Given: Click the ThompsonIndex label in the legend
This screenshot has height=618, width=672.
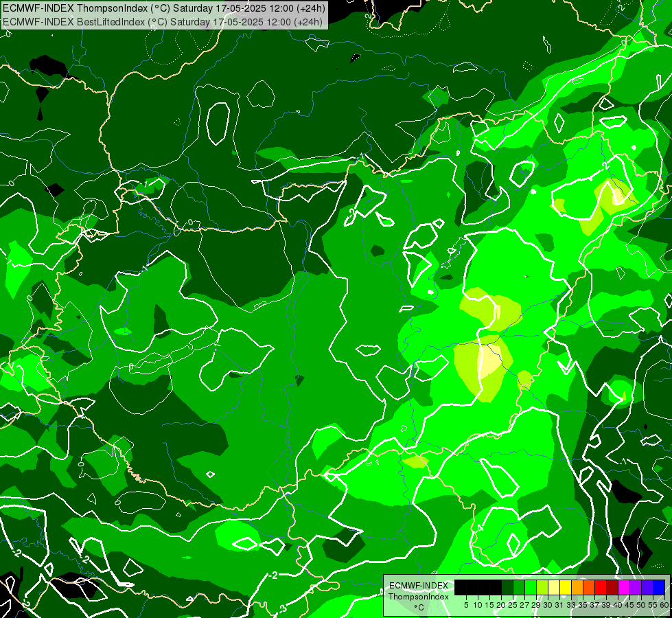Looking at the screenshot, I should pos(419,597).
